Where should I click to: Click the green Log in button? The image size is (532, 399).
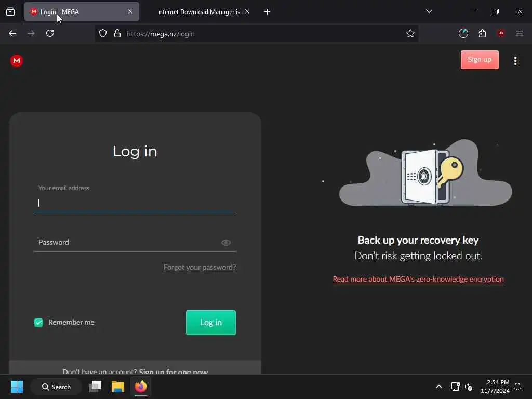[x=211, y=322]
